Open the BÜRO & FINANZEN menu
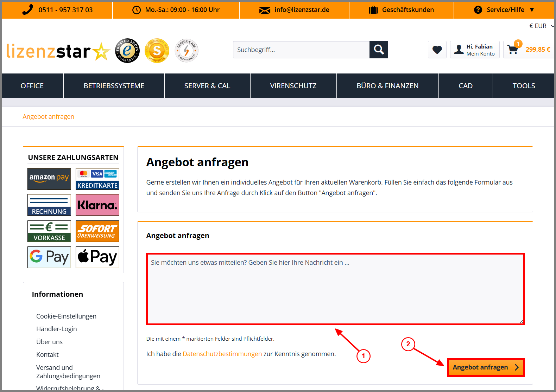 point(387,86)
